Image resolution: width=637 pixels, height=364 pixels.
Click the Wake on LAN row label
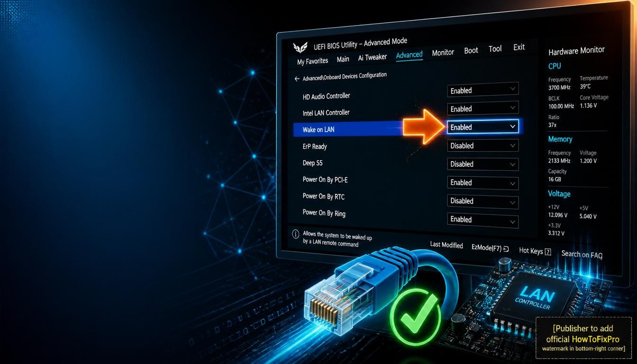(318, 129)
